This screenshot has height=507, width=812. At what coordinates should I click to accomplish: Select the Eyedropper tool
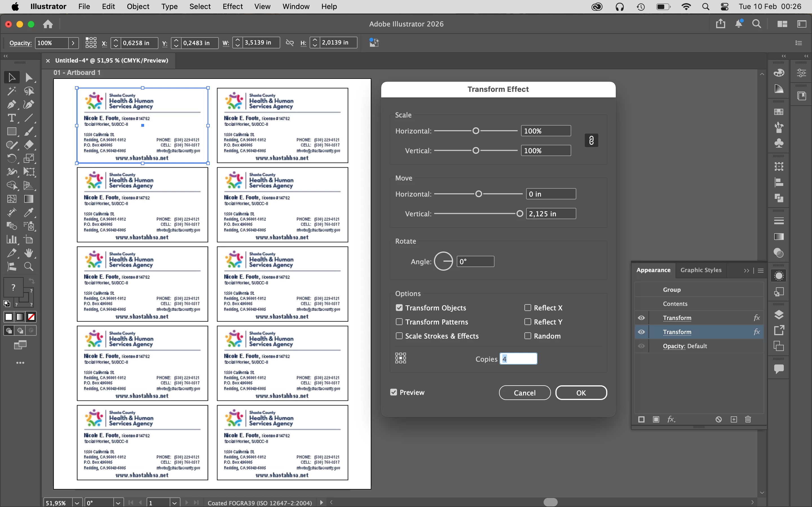(x=29, y=212)
